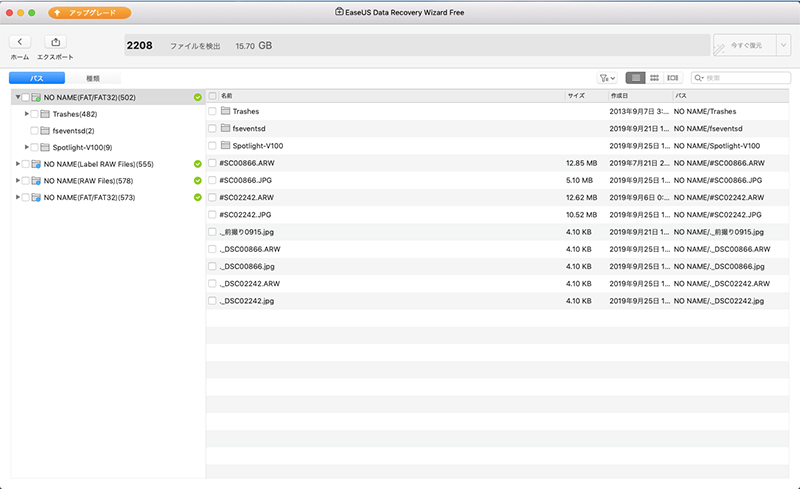Click fseventsd folder icon in file list
Screen dimensions: 800x489
pyautogui.click(x=225, y=128)
